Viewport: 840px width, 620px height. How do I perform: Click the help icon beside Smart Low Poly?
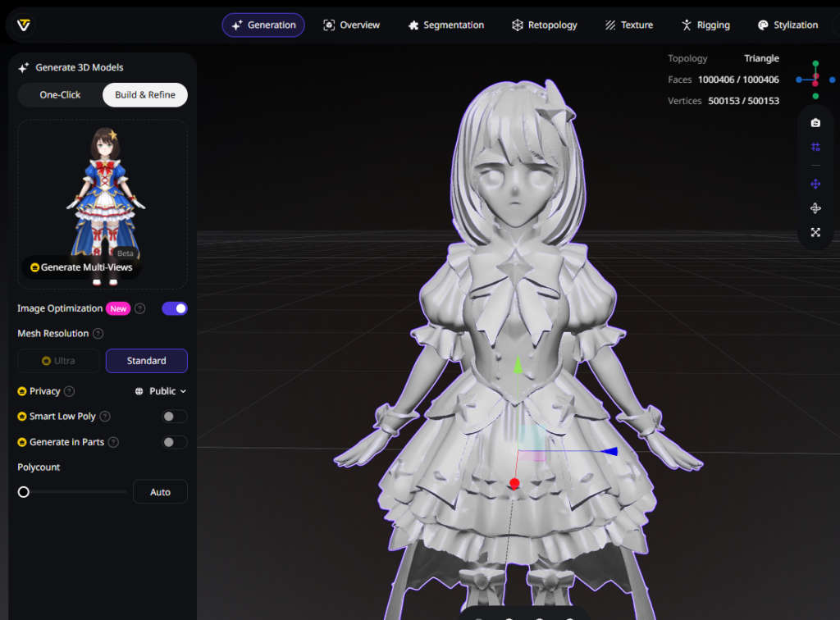pos(105,417)
